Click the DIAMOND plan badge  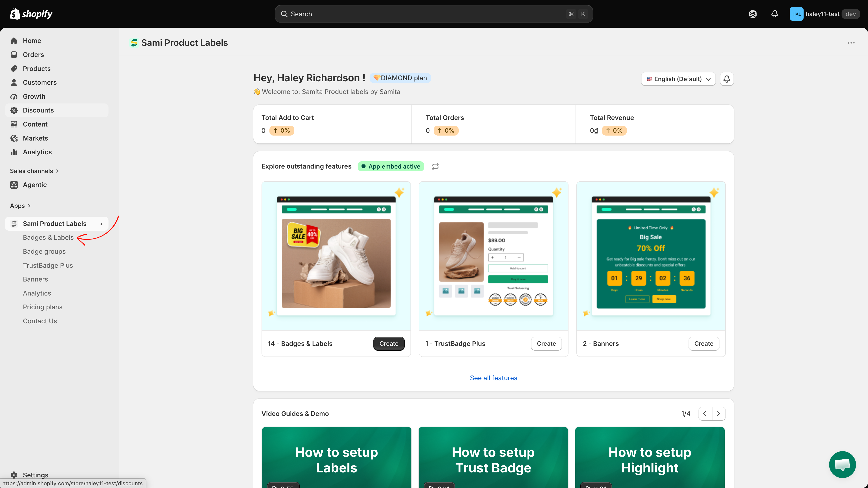coord(400,78)
